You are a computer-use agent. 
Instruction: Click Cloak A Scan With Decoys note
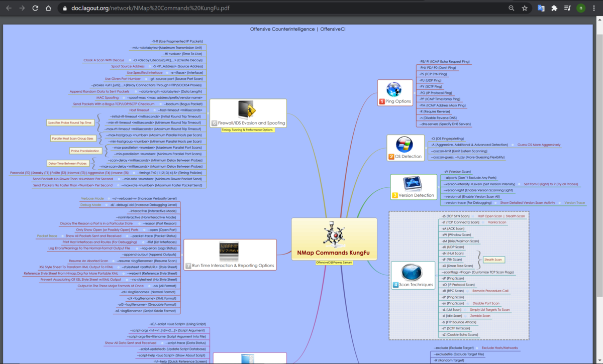(104, 60)
